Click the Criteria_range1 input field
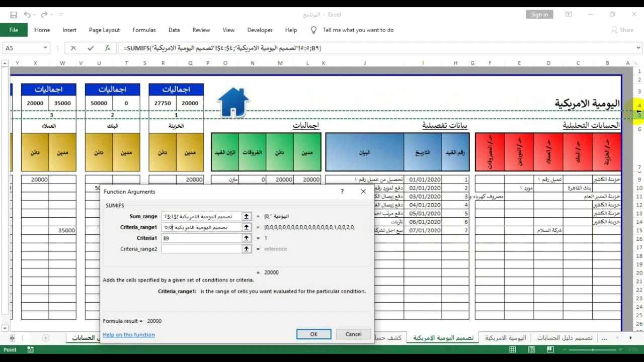The width and height of the screenshot is (644, 362). coord(201,227)
